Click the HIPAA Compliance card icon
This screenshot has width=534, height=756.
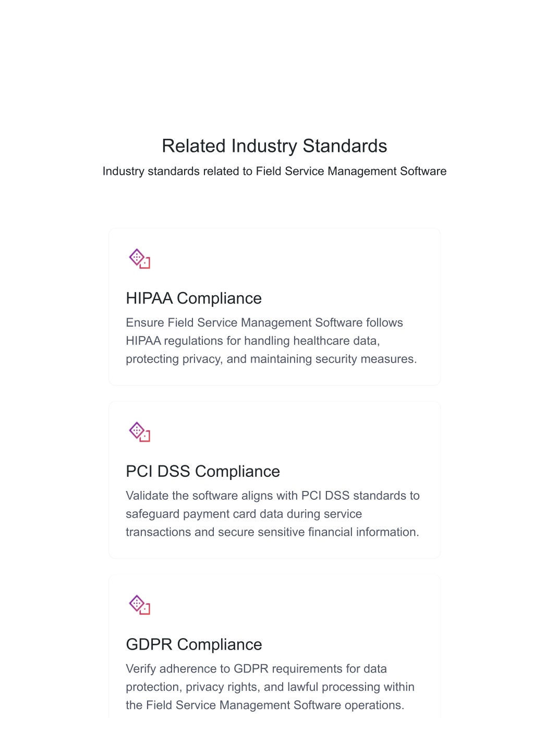pos(139,258)
